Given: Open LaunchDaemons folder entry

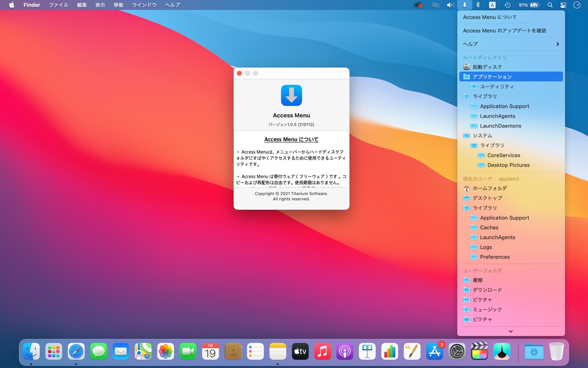Looking at the screenshot, I should [x=511, y=126].
